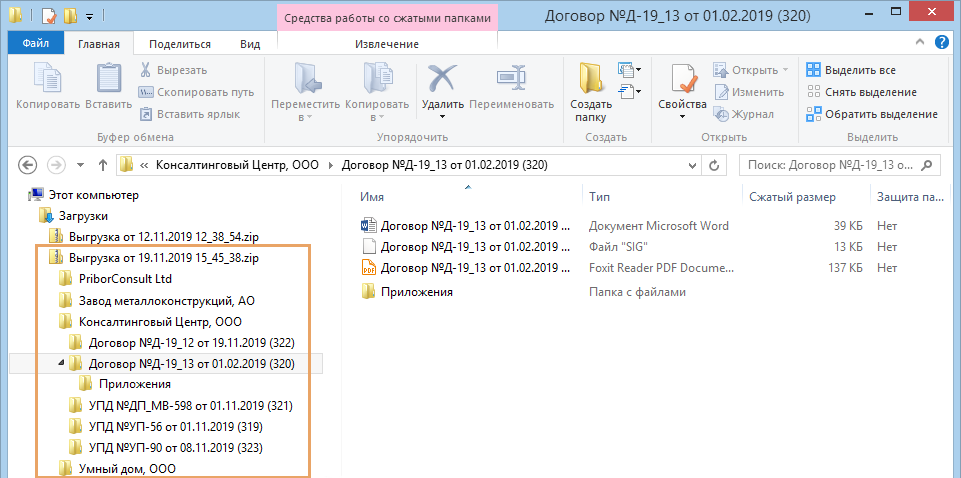Create a new folder with Создать папку
The image size is (961, 478).
591,84
